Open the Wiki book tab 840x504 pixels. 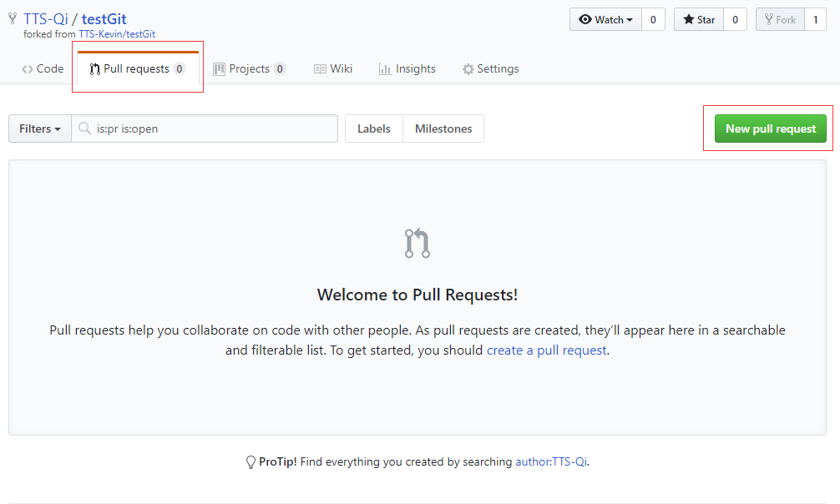pyautogui.click(x=333, y=69)
